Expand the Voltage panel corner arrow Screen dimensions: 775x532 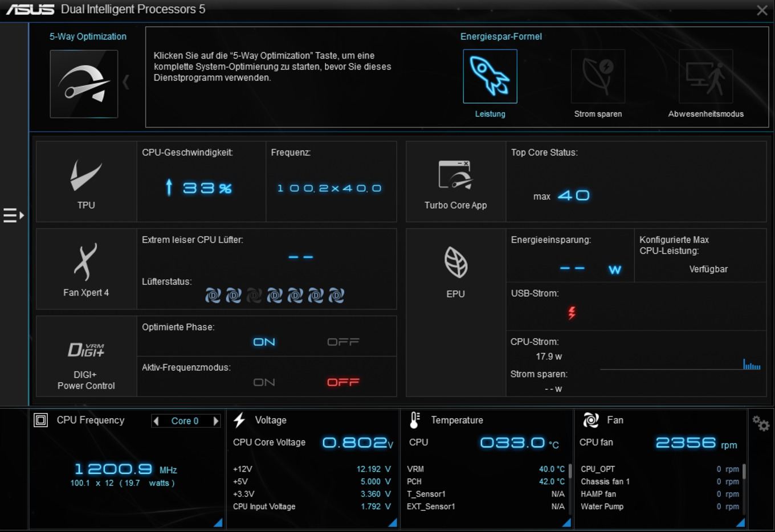tap(392, 522)
